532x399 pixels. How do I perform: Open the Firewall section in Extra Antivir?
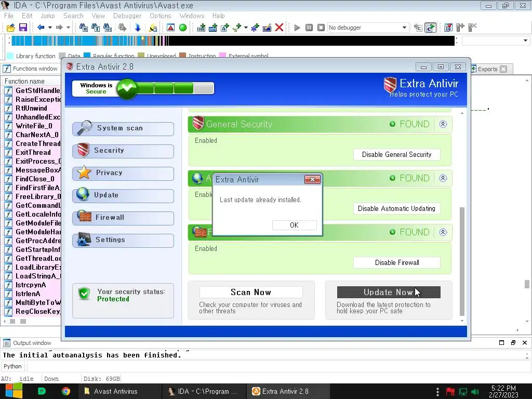123,218
